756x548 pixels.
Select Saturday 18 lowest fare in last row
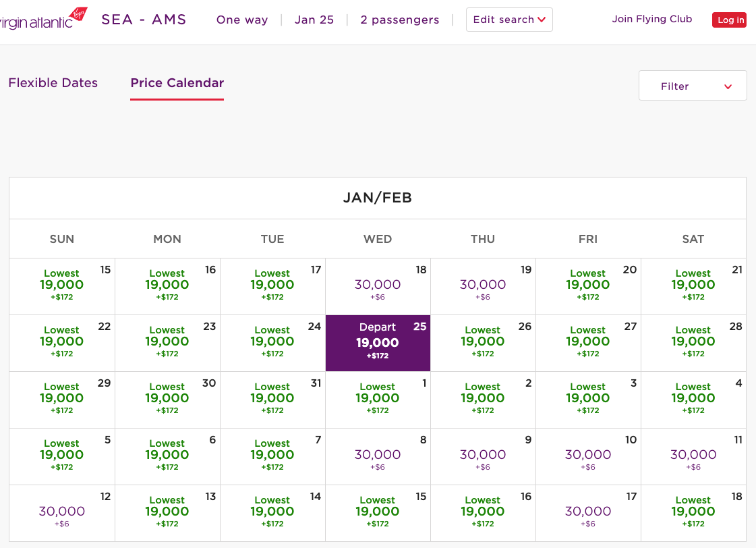693,512
